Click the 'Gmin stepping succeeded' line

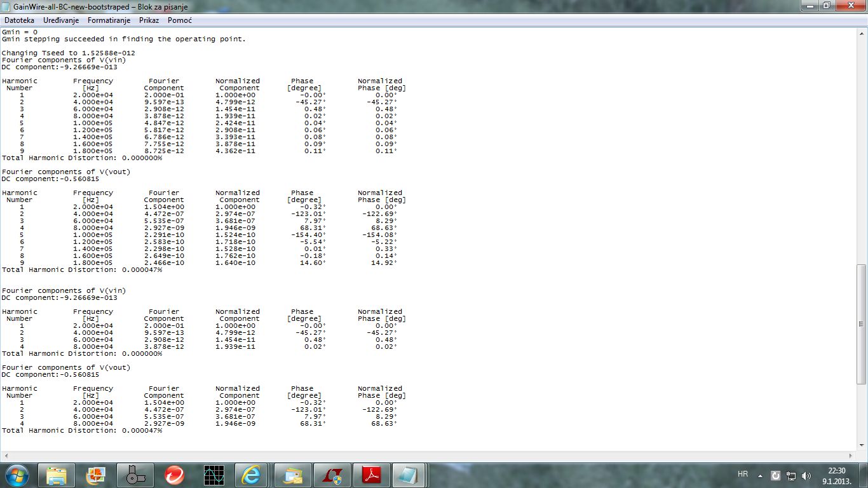click(x=123, y=39)
